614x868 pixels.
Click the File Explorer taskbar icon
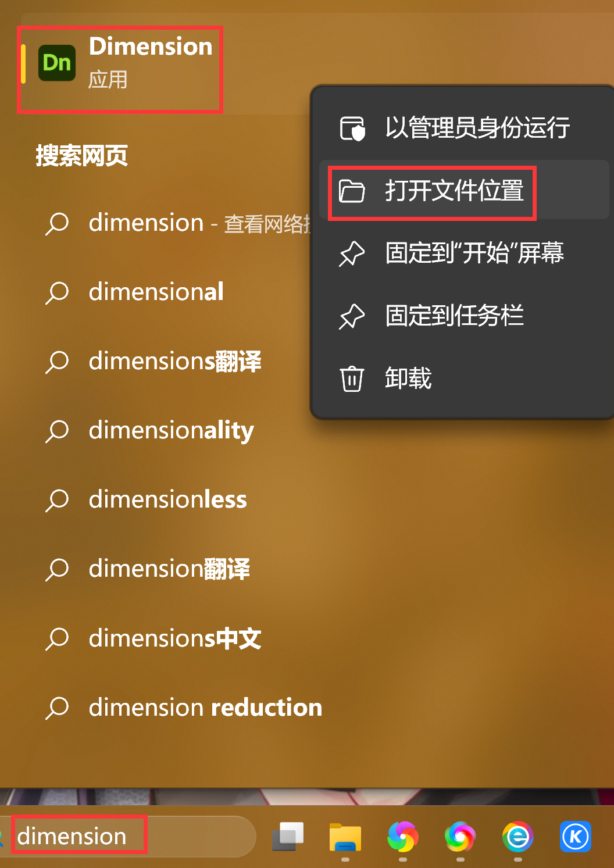345,837
